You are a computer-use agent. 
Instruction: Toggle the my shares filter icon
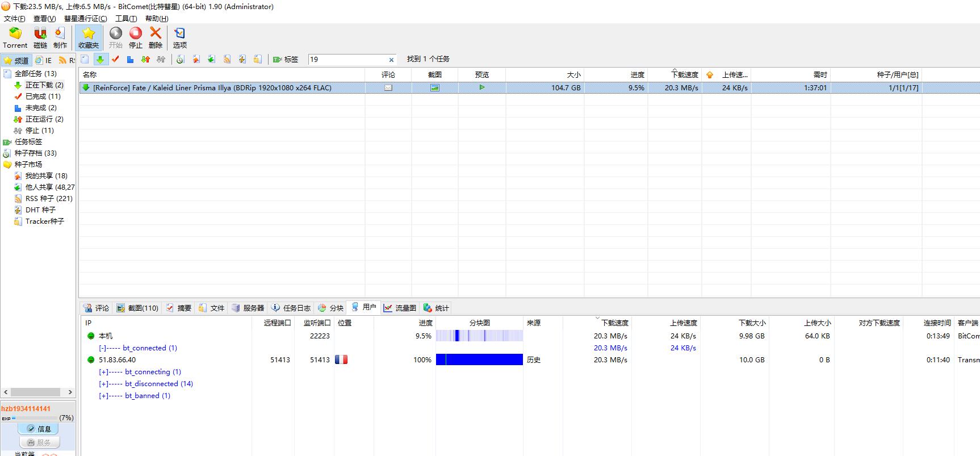[196, 59]
